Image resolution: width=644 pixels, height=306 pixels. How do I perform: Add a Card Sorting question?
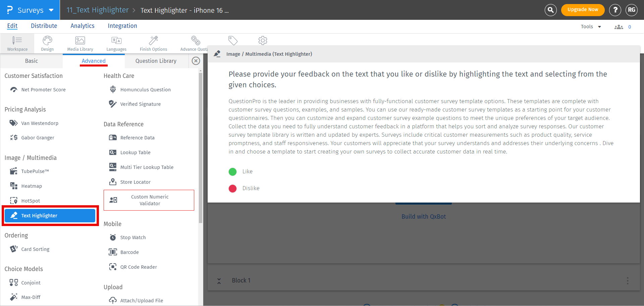point(30,249)
